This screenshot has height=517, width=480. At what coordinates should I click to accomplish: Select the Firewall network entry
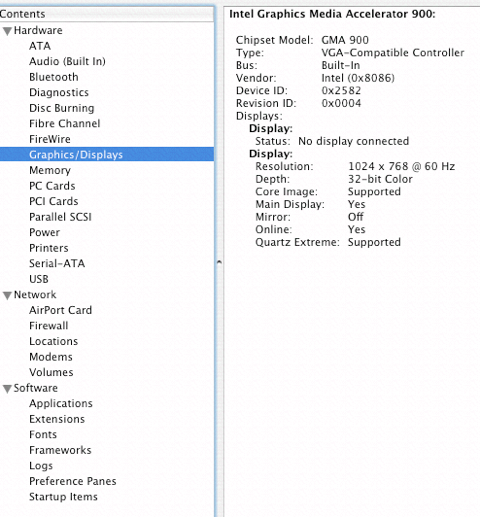click(49, 326)
